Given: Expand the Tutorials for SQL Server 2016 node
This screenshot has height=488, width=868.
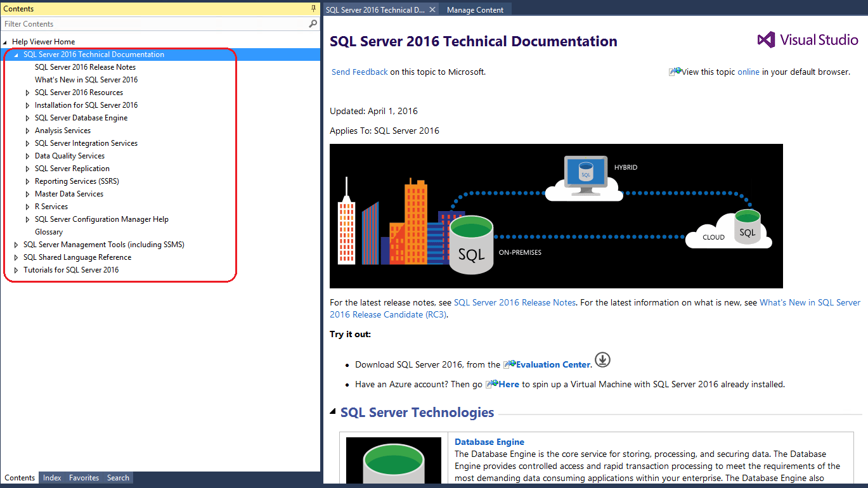Looking at the screenshot, I should click(16, 270).
